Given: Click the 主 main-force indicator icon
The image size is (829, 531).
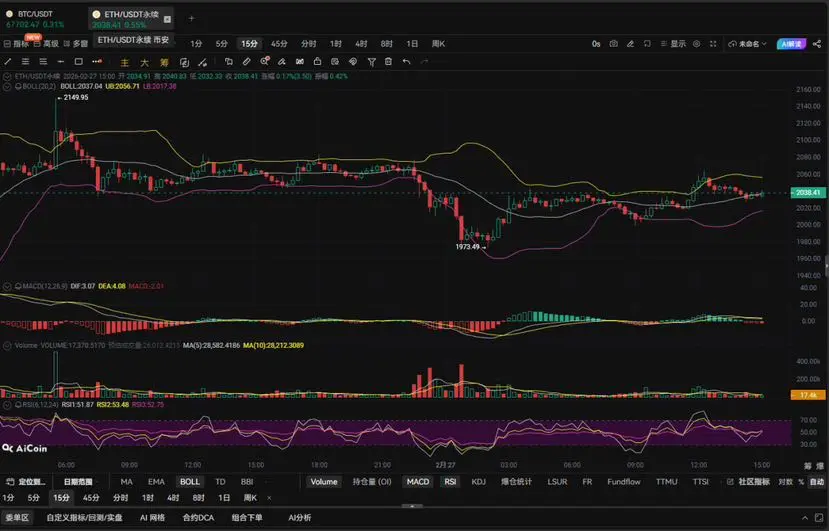Looking at the screenshot, I should tap(125, 62).
